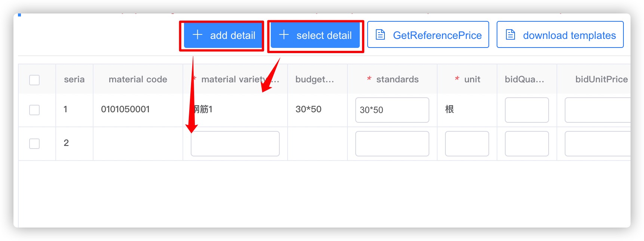Click the bidUnitPrice input in row 1
Screen dimensions: 644x241
tap(598, 110)
